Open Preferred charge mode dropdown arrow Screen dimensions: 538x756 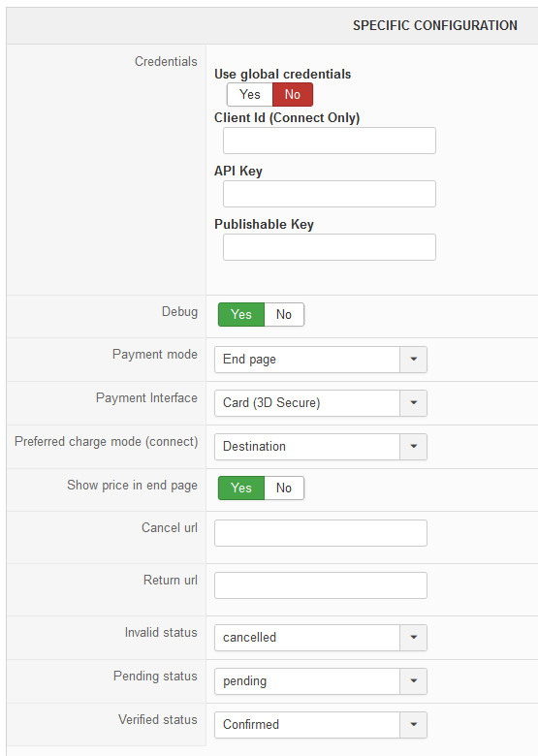pyautogui.click(x=413, y=446)
